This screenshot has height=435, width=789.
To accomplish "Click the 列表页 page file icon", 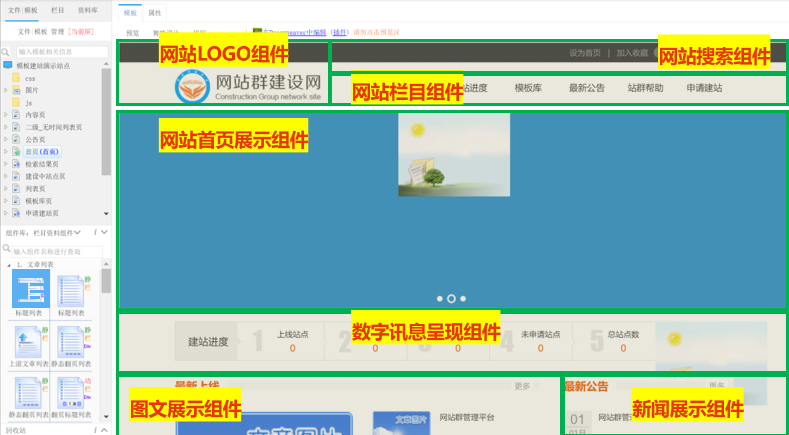I will [16, 189].
